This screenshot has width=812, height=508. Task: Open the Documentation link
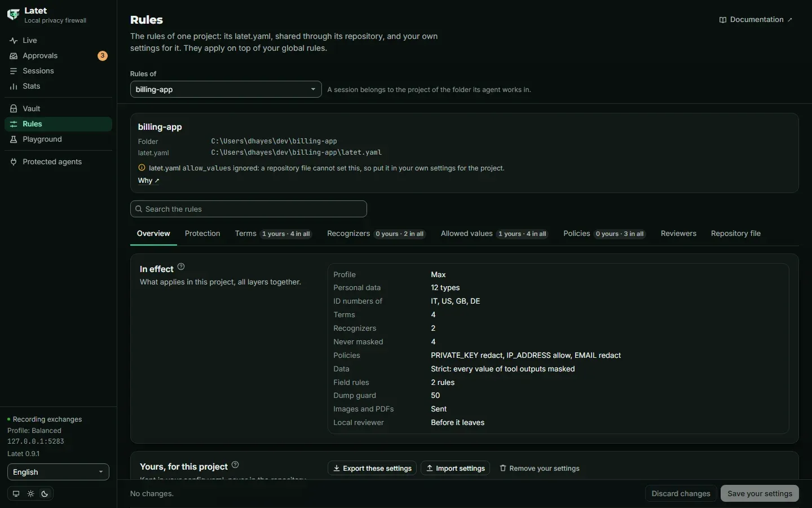756,20
